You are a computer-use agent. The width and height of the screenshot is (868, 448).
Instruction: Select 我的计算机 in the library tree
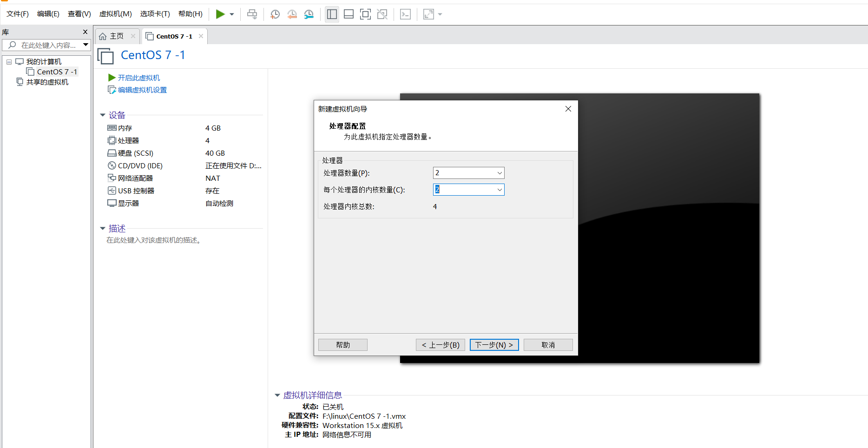[x=44, y=62]
